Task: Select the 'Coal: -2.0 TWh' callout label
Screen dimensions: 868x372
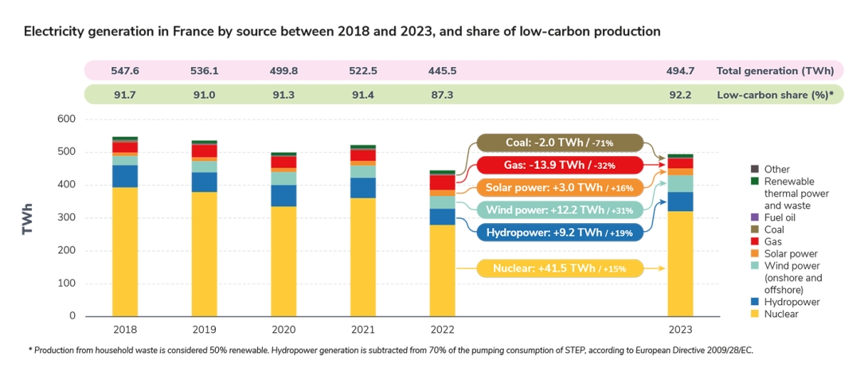Action: (560, 143)
